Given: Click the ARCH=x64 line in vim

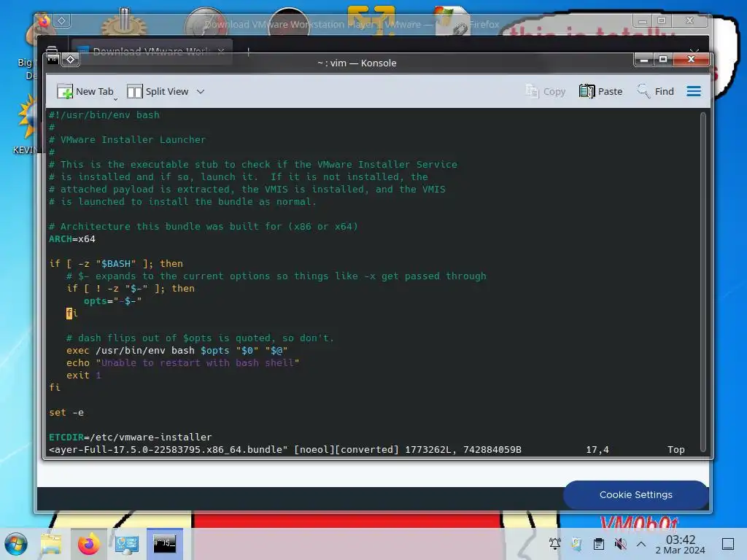Looking at the screenshot, I should [72, 239].
